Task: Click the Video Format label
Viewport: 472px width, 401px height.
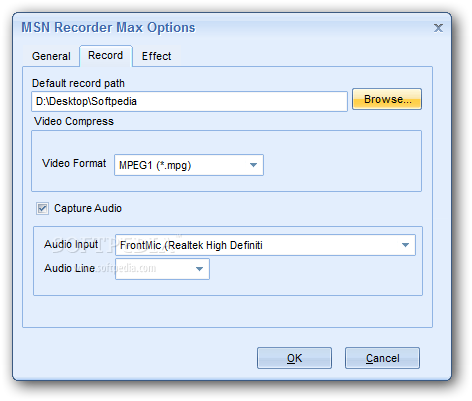Action: pyautogui.click(x=74, y=163)
